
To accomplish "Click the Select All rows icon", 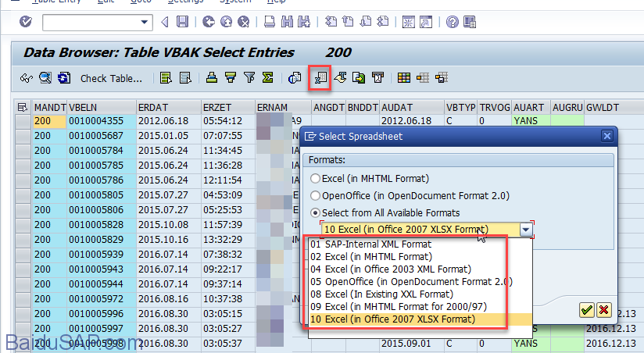I will 166,77.
